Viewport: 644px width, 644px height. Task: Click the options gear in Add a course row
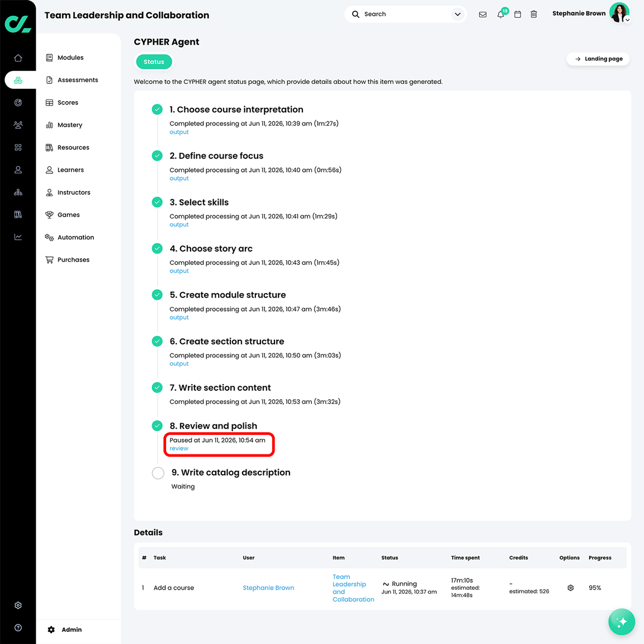click(570, 588)
